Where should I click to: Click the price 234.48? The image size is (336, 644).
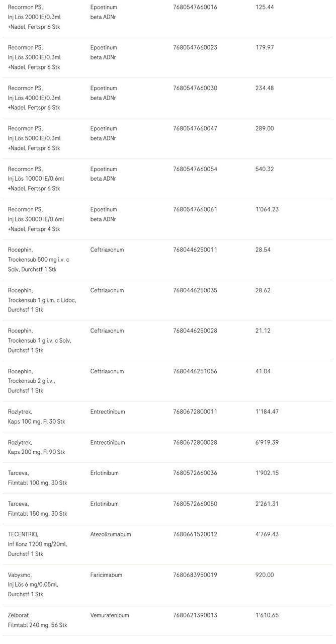265,88
